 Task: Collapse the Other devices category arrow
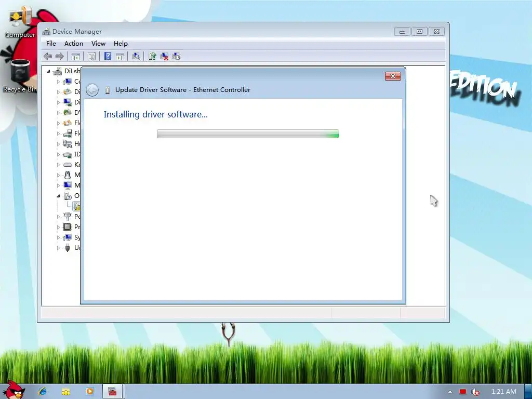pos(58,196)
